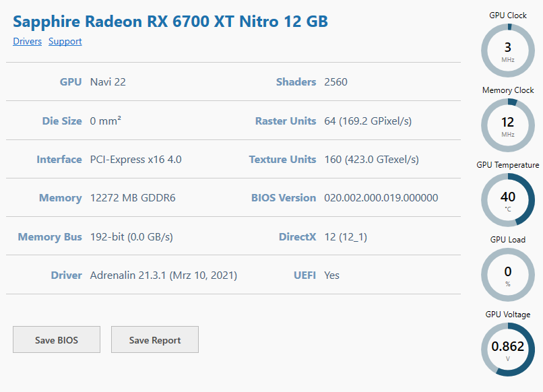Select BIOS version '020.002.000.019.000000'
This screenshot has height=392, width=543.
[381, 198]
